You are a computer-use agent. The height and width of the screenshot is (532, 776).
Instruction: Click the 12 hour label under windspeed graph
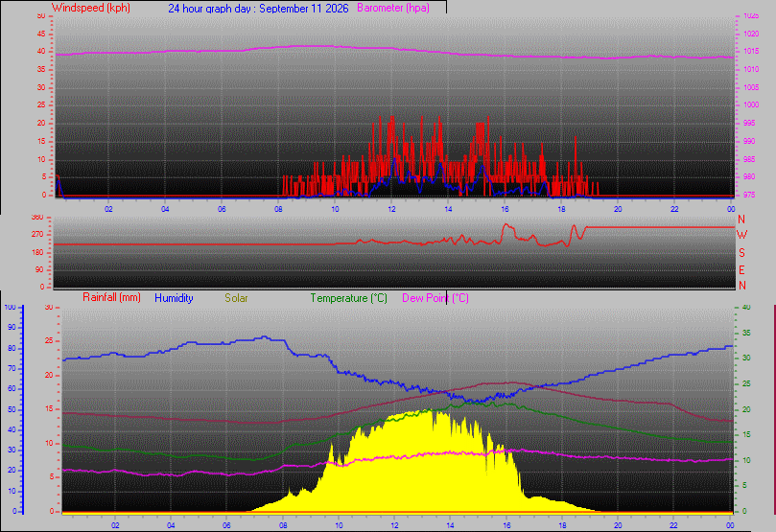(391, 209)
